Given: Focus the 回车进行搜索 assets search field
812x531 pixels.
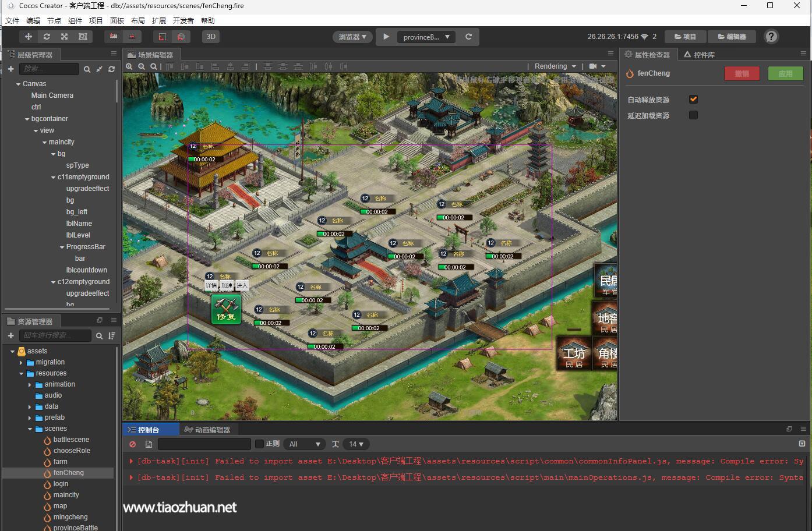Looking at the screenshot, I should 55,335.
